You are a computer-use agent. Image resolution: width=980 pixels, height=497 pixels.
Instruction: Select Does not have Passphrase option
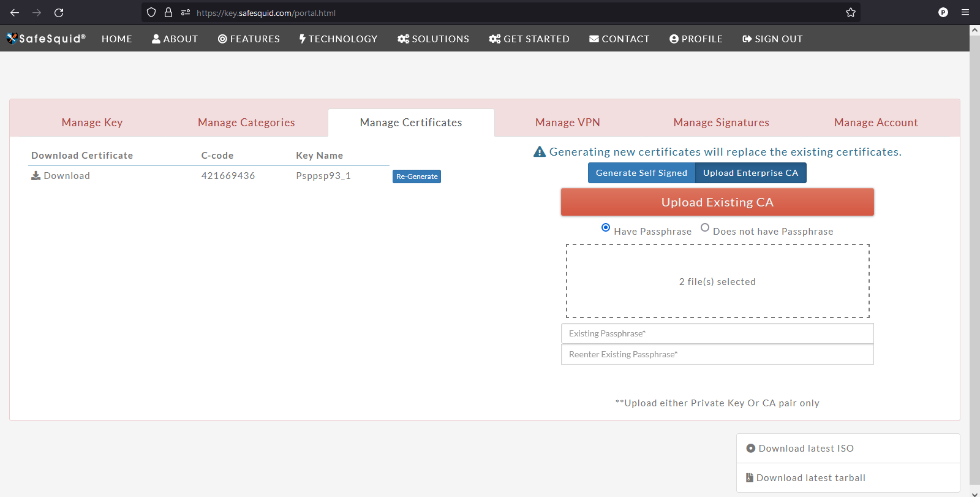(x=705, y=227)
